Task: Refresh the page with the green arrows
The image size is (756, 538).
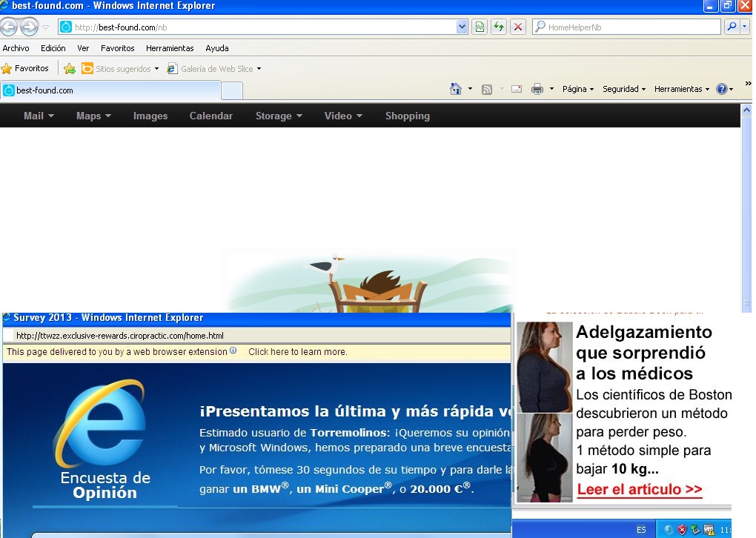Action: click(499, 27)
